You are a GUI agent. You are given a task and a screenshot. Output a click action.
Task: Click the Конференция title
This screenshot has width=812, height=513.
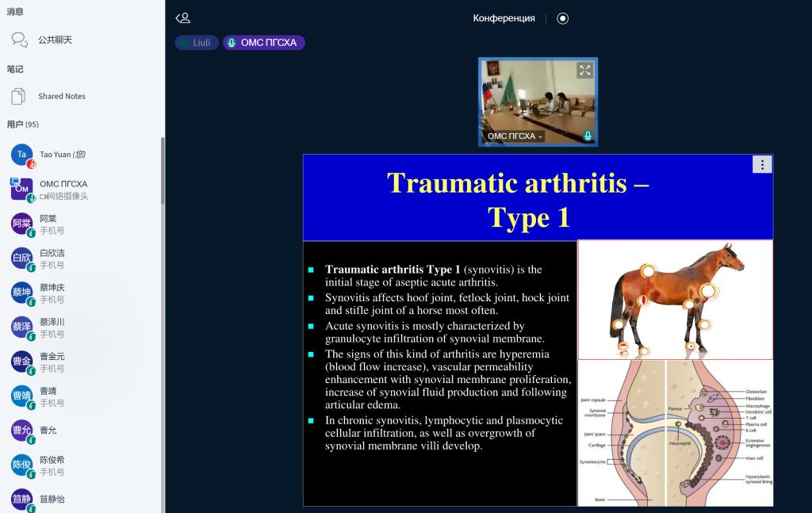(504, 18)
